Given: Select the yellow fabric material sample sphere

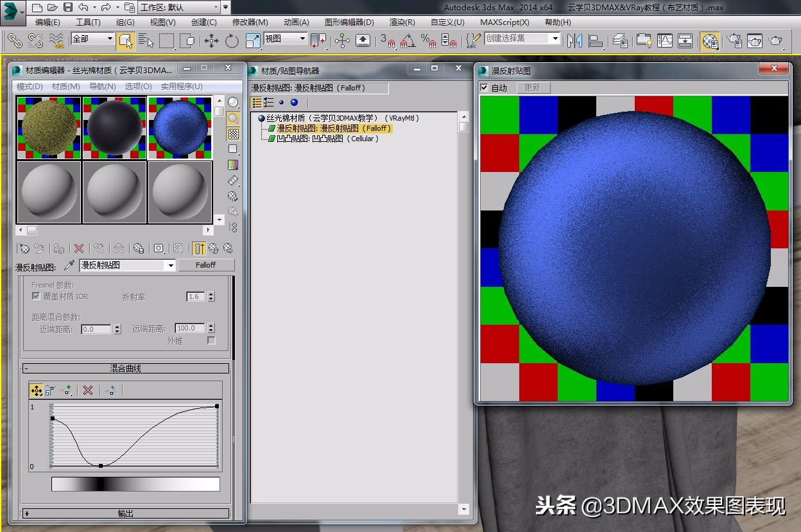Looking at the screenshot, I should (48, 126).
